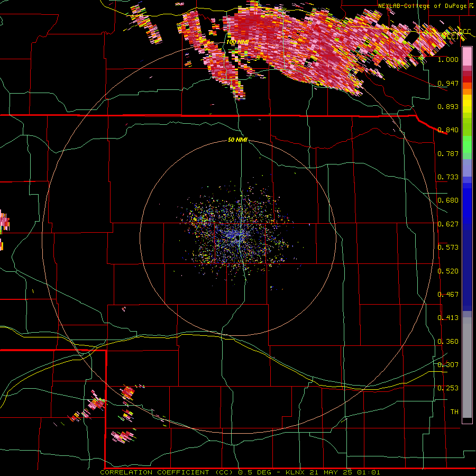
Task: Click the TH label on the legend
Action: [454, 412]
